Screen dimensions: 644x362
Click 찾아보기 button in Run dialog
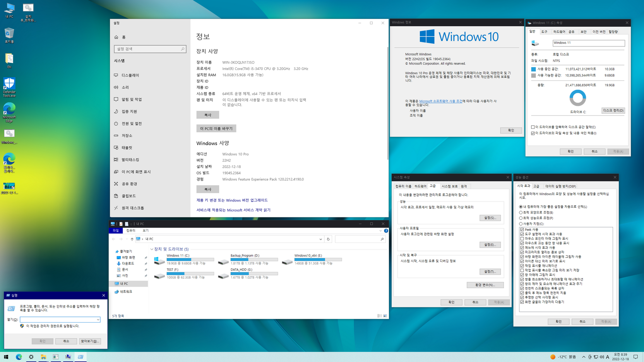[90, 341]
